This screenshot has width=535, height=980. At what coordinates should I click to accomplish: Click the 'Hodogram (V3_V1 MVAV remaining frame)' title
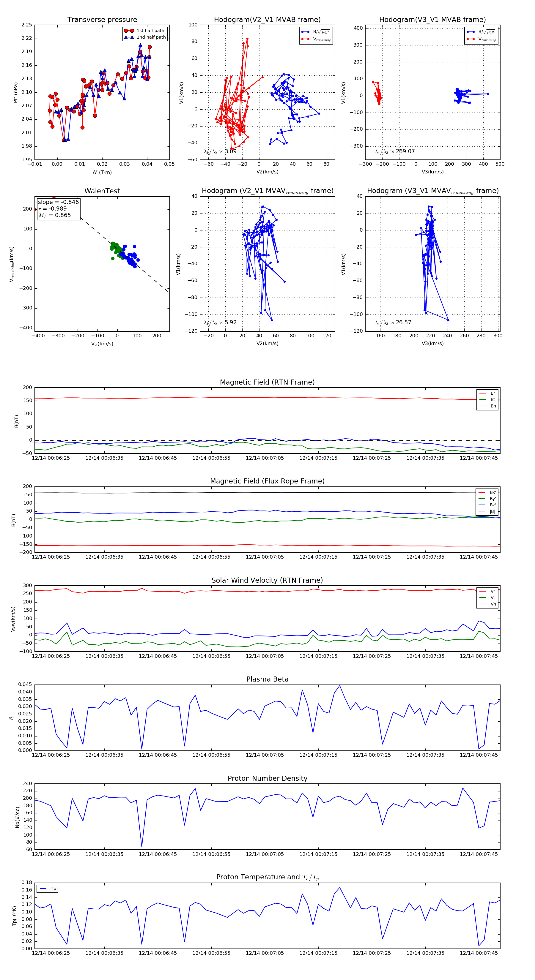coord(432,191)
